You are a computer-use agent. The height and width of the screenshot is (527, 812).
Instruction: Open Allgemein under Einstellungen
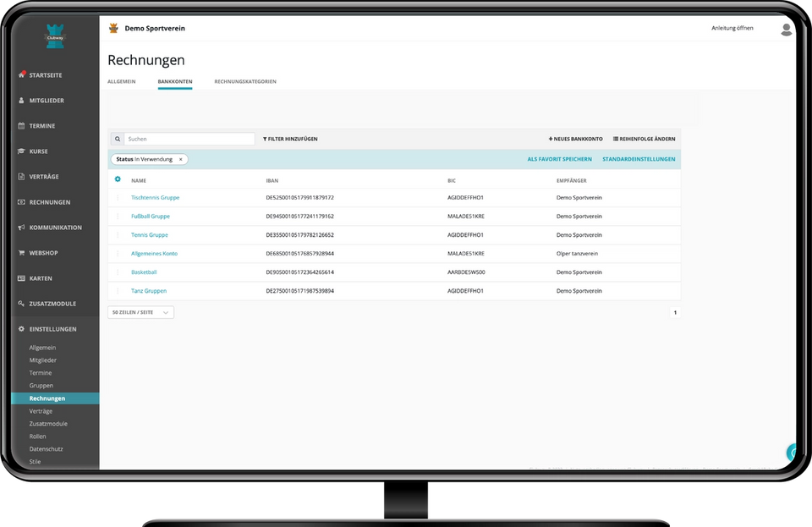42,348
